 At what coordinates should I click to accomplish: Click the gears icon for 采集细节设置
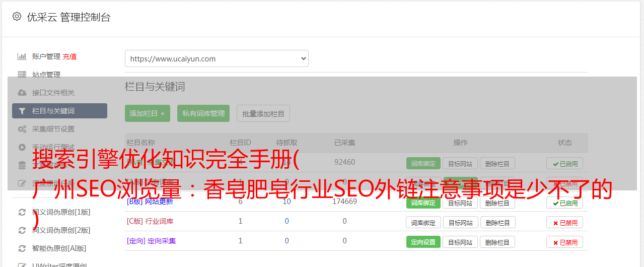coord(22,129)
